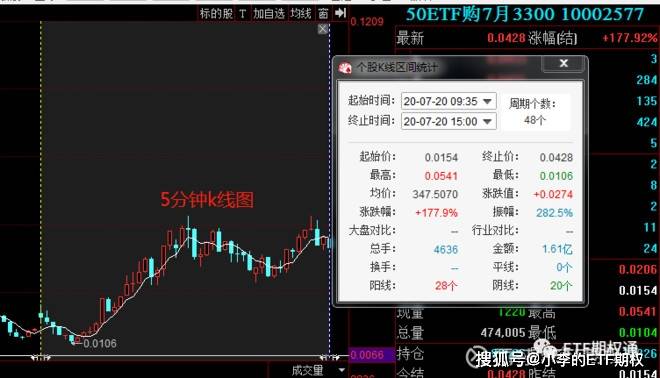Expand the 起始时间 start time dropdown
This screenshot has height=378, width=660.
(487, 101)
